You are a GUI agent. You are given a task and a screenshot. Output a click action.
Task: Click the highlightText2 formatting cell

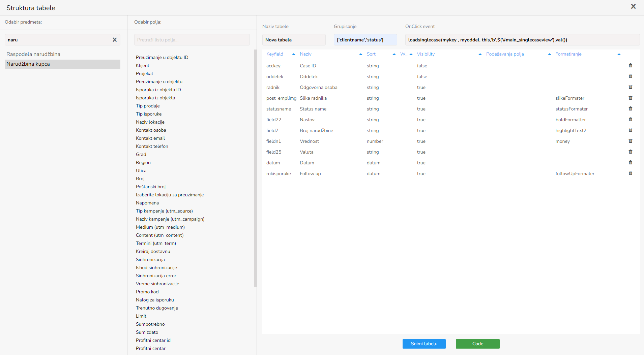[x=571, y=131]
